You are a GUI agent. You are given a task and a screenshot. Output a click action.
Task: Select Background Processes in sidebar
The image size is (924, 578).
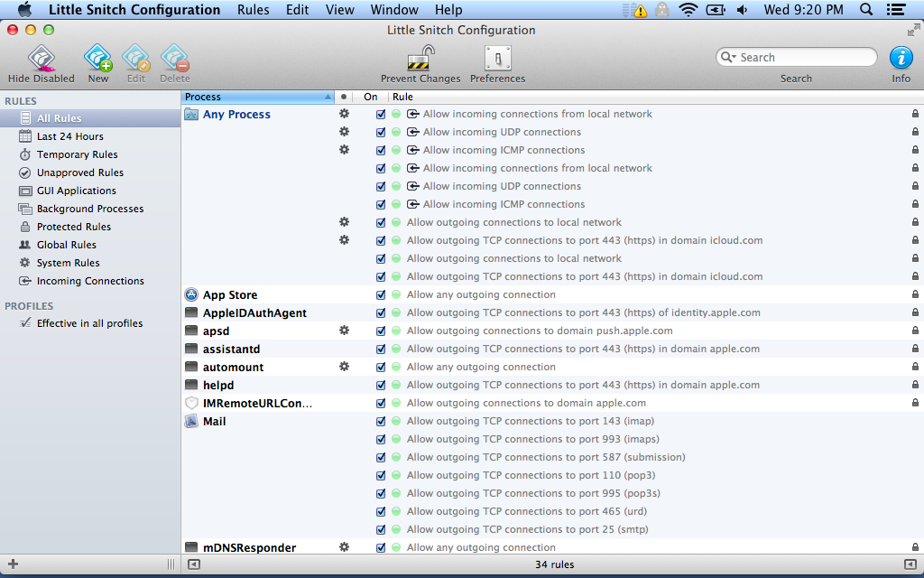coord(90,209)
